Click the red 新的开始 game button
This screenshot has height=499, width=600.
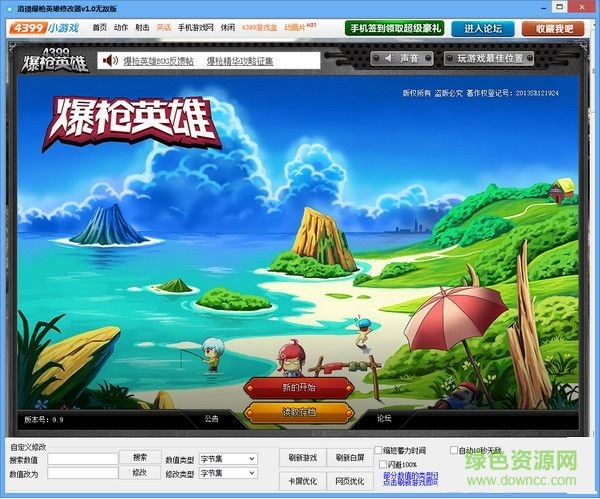tap(299, 388)
